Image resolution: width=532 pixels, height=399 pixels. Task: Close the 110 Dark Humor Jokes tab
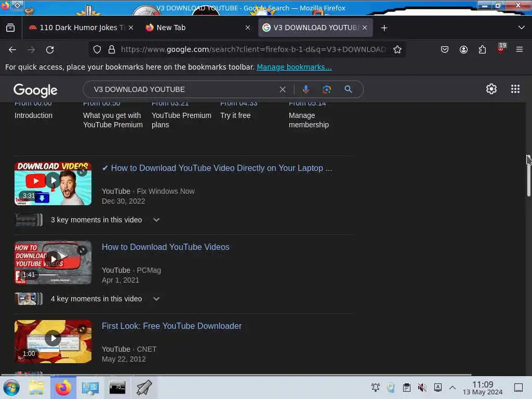point(131,28)
